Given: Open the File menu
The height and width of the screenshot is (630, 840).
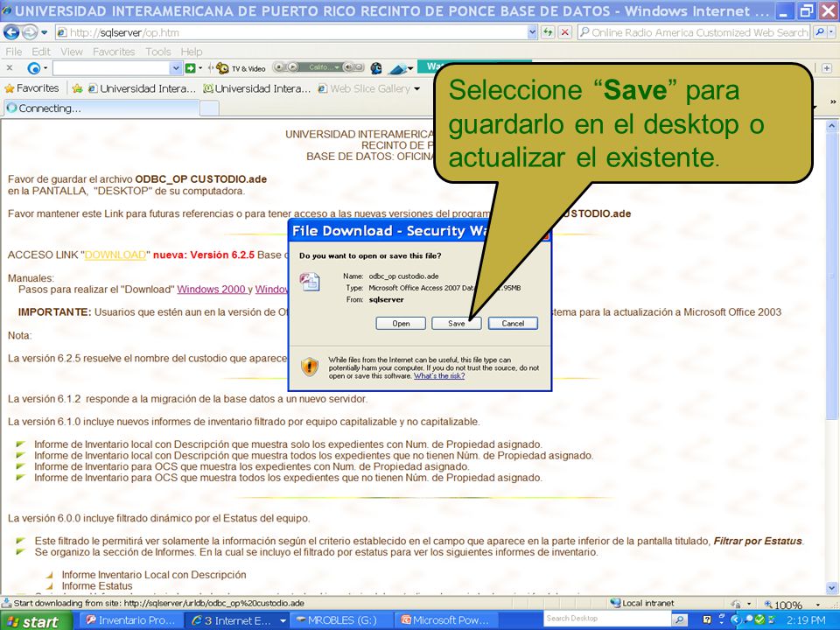Looking at the screenshot, I should [x=14, y=52].
